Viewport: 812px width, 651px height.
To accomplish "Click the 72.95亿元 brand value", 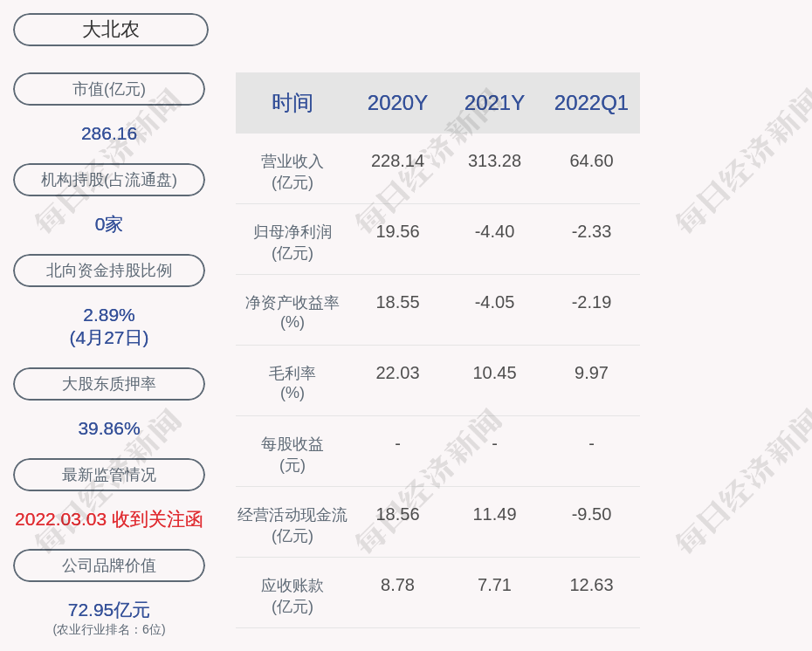I will pos(109,610).
